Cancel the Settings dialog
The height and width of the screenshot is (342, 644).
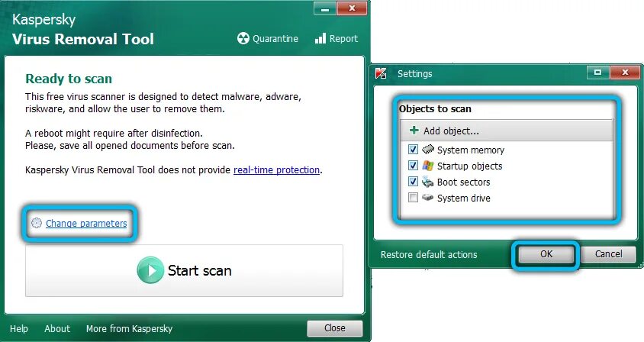(x=609, y=254)
